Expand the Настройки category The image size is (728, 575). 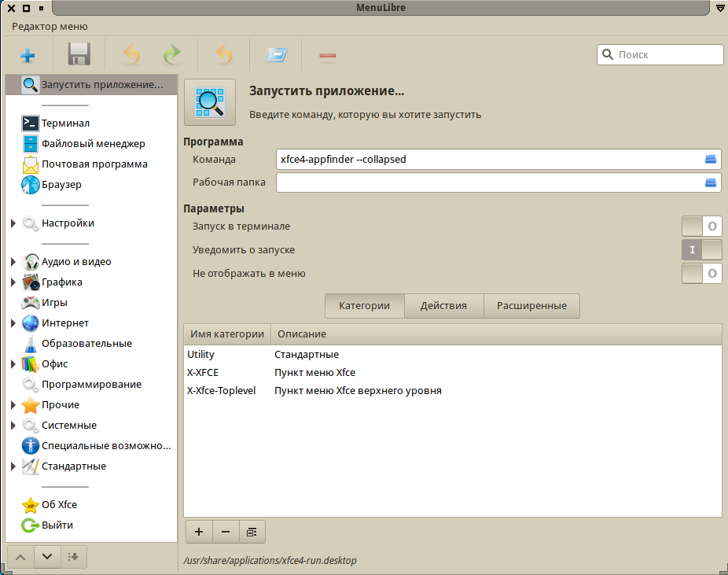tap(13, 223)
